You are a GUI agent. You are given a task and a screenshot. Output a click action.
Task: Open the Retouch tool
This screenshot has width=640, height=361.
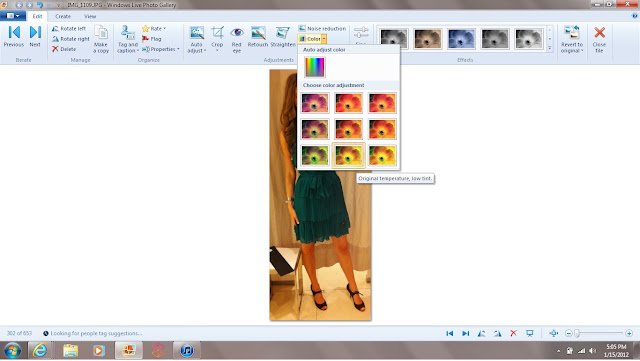[258, 38]
